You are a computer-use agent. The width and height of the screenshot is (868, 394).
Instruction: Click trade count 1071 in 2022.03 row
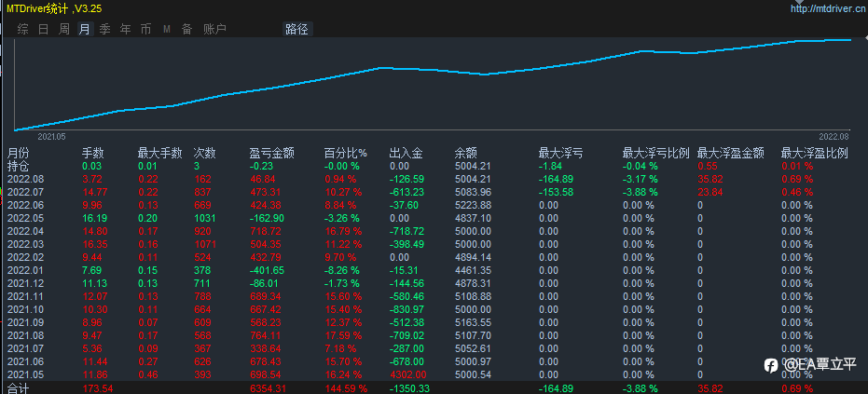(x=207, y=244)
